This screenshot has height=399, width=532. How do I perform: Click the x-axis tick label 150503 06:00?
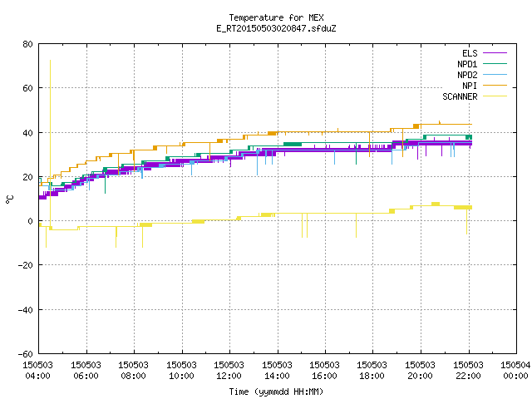86,371
